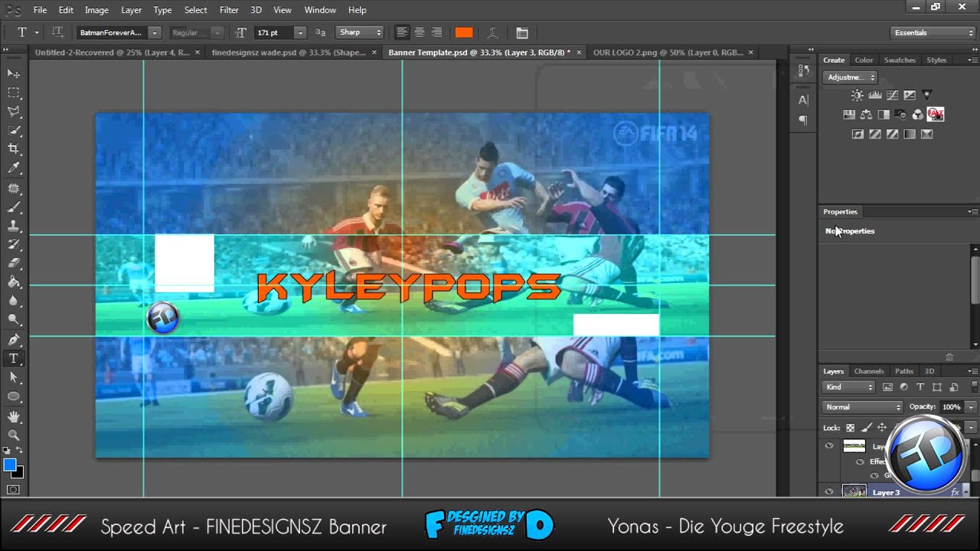The width and height of the screenshot is (980, 551).
Task: Toggle type layer filter in Layers
Action: click(920, 387)
